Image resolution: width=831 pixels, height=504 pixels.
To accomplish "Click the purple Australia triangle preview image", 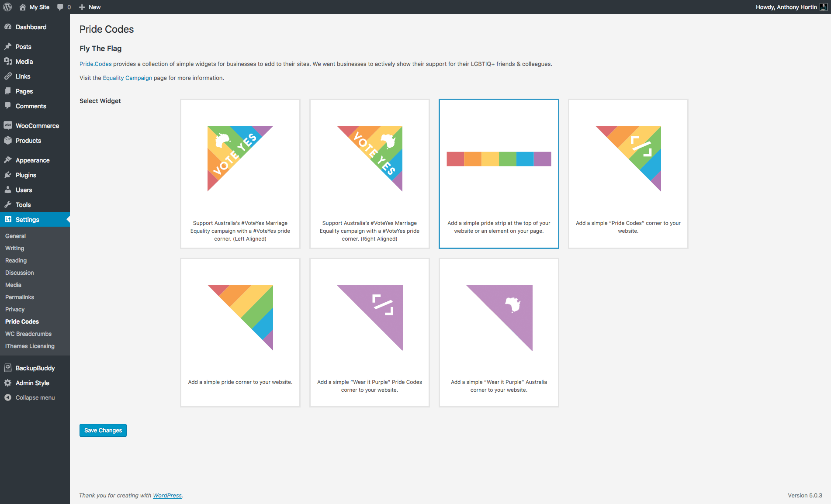I will point(499,318).
